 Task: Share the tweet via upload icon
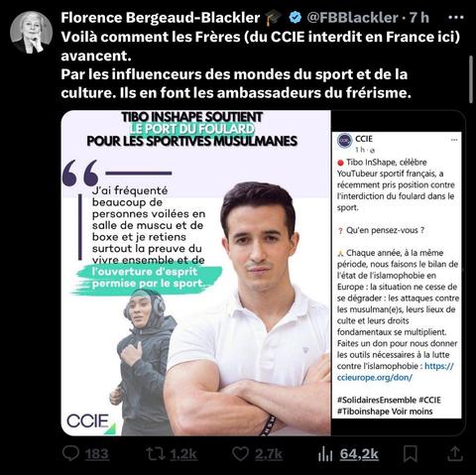click(454, 453)
